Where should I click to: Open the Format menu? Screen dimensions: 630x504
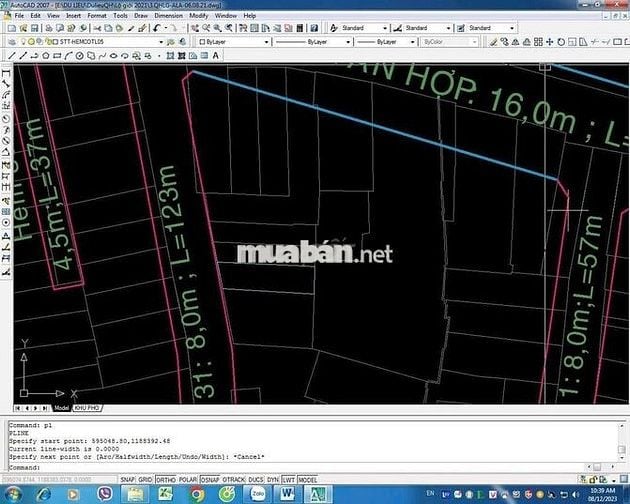point(96,17)
